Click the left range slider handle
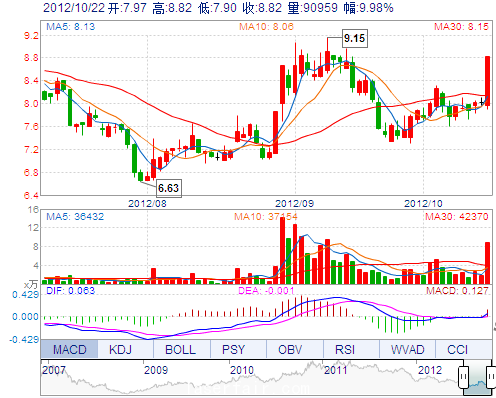This screenshot has height=398, width=496. [463, 377]
